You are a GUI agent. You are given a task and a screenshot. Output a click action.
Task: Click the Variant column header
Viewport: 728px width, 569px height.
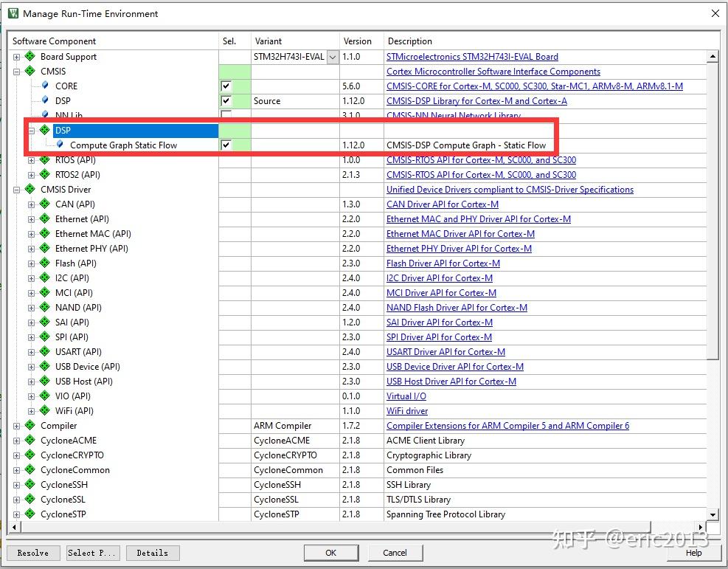pos(295,41)
